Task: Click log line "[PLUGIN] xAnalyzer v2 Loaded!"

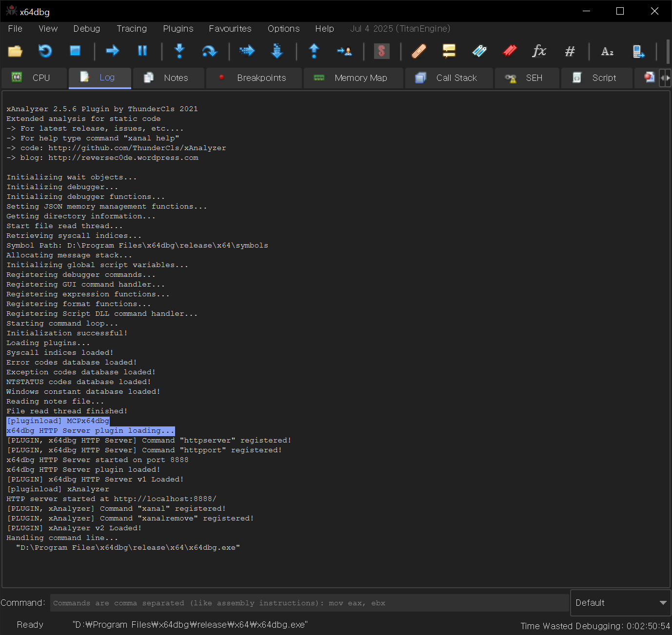Action: [x=74, y=528]
